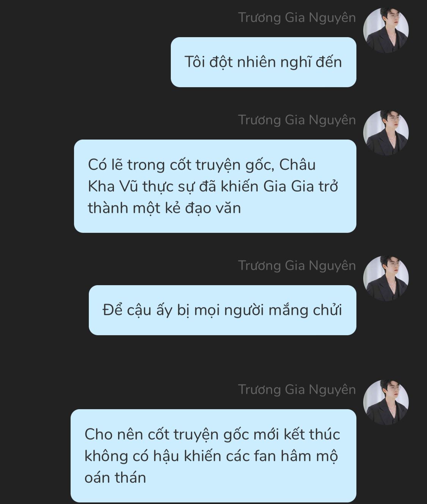Click sender name above the "Tôi đột nhiên nghĩ đến" bubble

(x=297, y=18)
